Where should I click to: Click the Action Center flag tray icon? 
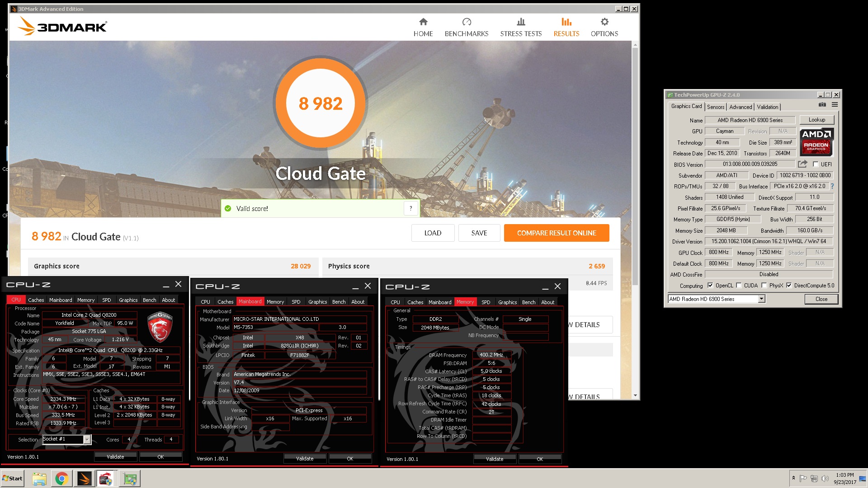pos(803,478)
